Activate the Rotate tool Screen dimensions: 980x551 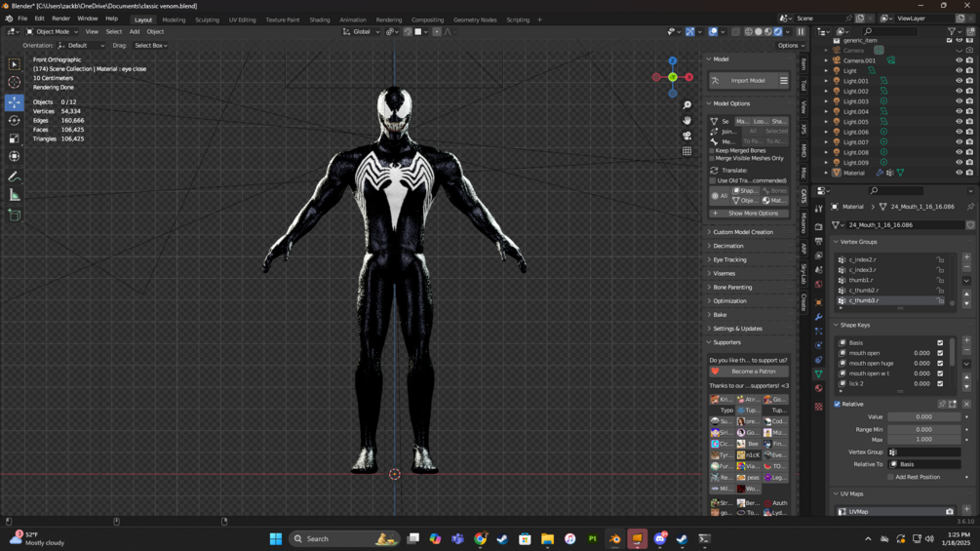14,120
